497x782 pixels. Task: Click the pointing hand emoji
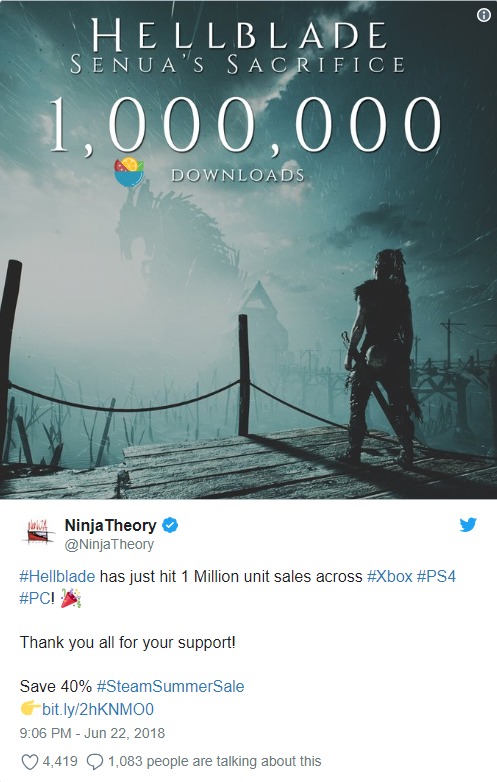(30, 708)
